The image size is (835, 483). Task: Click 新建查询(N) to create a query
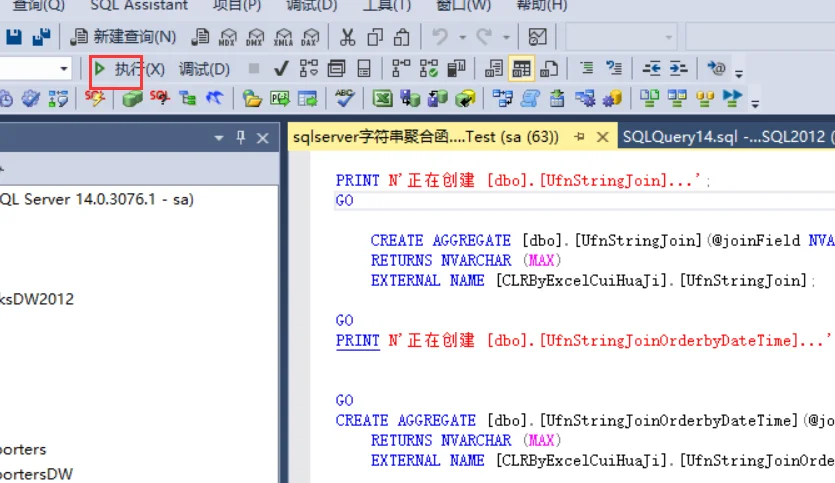point(124,37)
